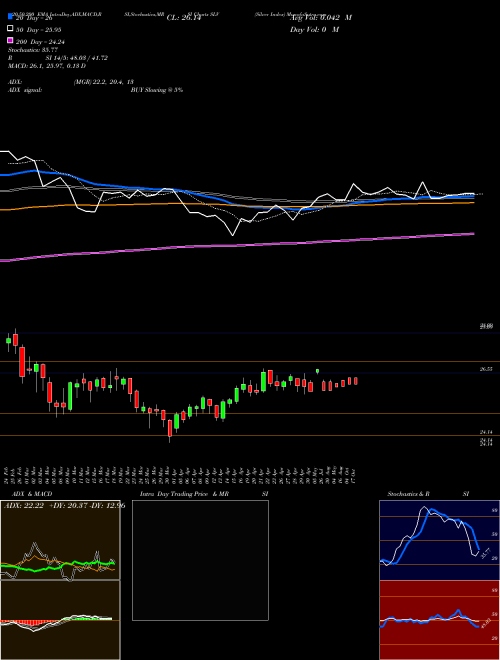
Task: Click the 'MACD: 26.1, 25.97, 0.13 D' line
Action: (47, 66)
